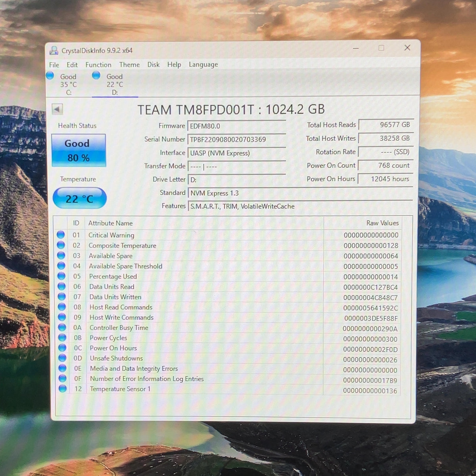Select the Unsafe Shutdowns attribute name

coord(116,358)
